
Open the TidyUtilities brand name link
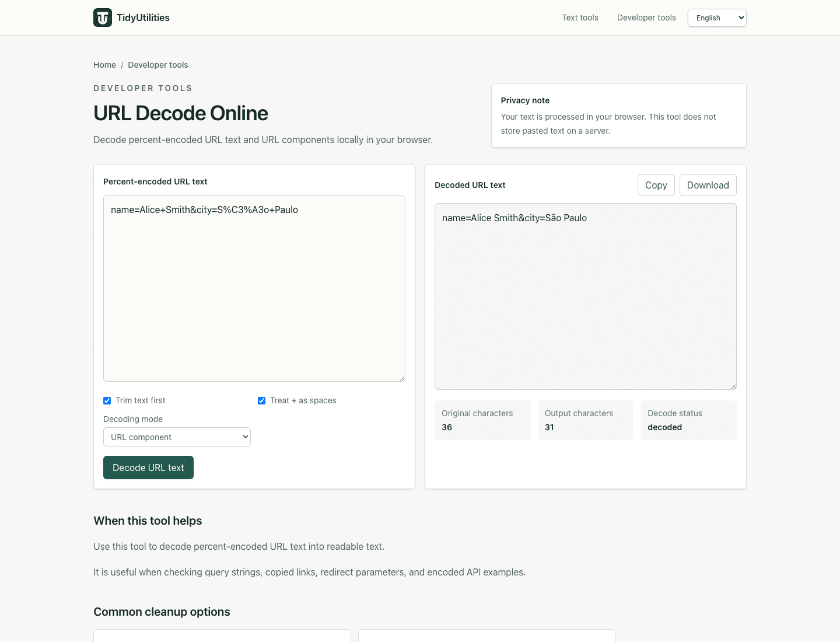coord(143,18)
